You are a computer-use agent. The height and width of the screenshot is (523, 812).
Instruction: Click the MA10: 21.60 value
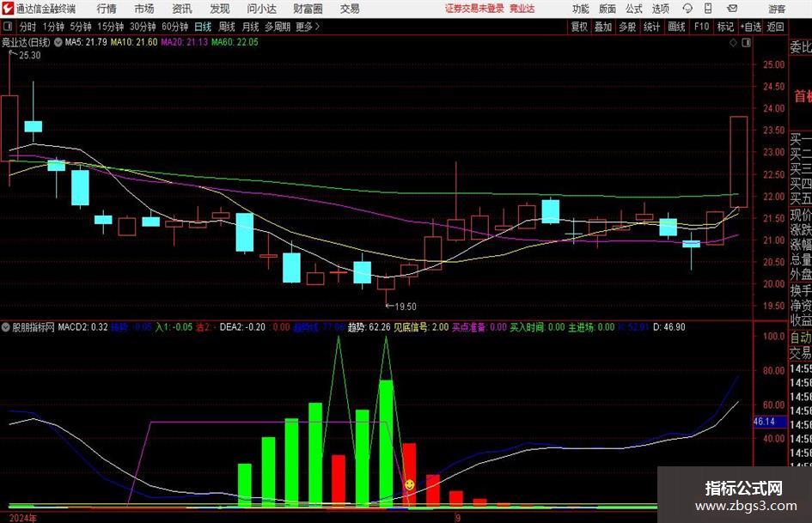coord(133,42)
